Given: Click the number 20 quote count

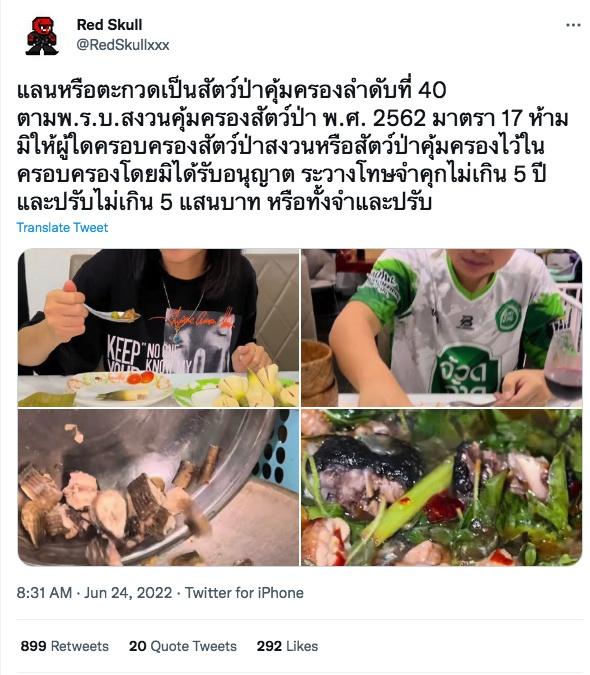Looking at the screenshot, I should (x=138, y=646).
